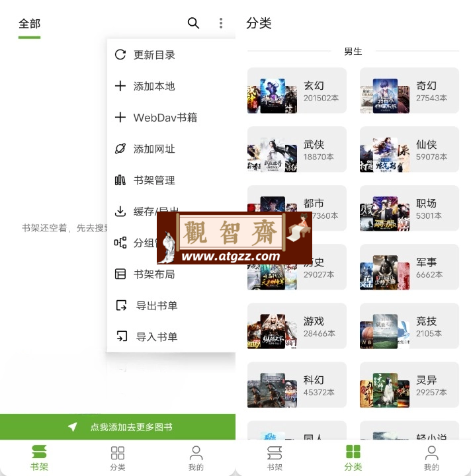Click the export icon beside 导出书单
The height and width of the screenshot is (476, 471).
click(x=122, y=305)
